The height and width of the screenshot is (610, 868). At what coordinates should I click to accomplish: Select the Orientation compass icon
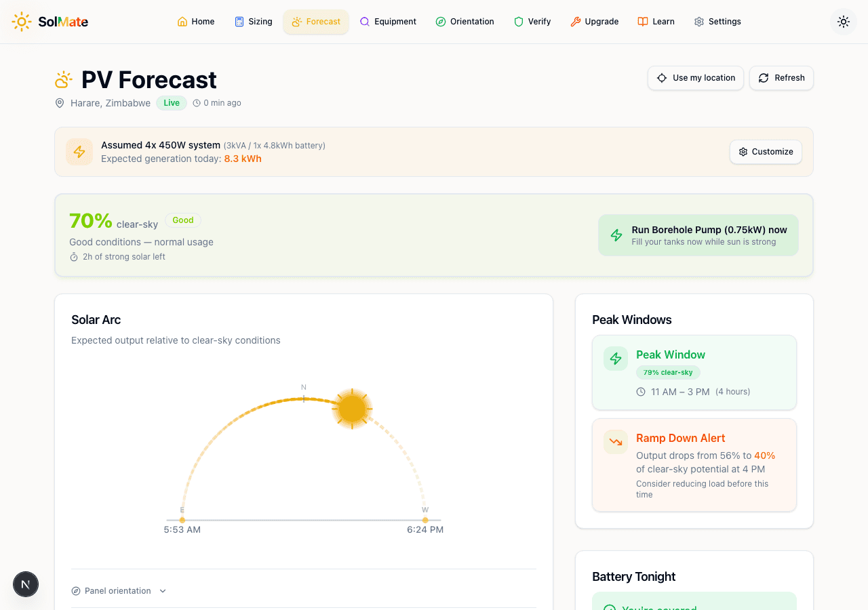(x=440, y=21)
